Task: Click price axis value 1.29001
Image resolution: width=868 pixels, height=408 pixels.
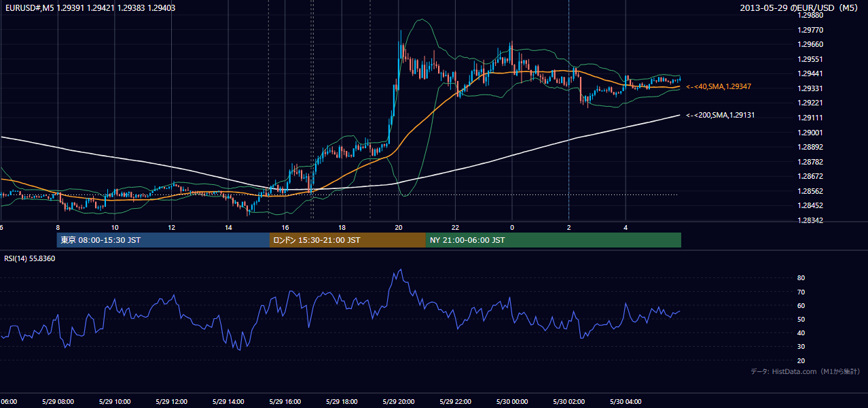Action: point(810,133)
